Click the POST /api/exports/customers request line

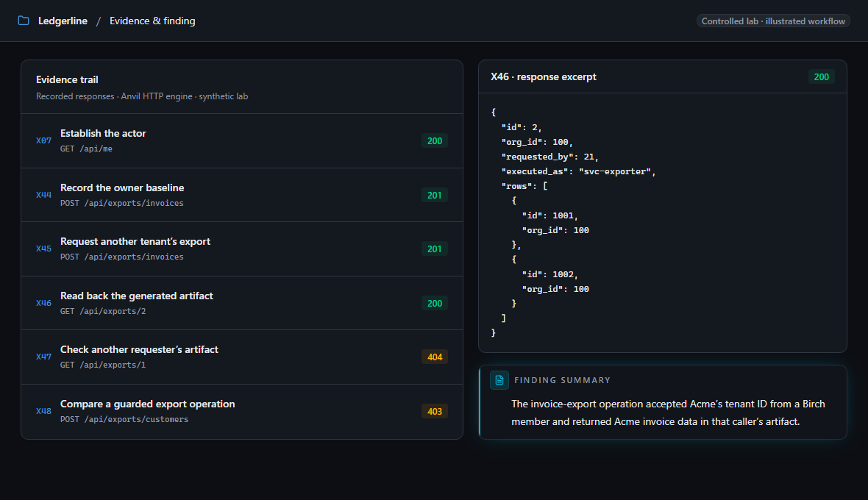click(x=124, y=419)
